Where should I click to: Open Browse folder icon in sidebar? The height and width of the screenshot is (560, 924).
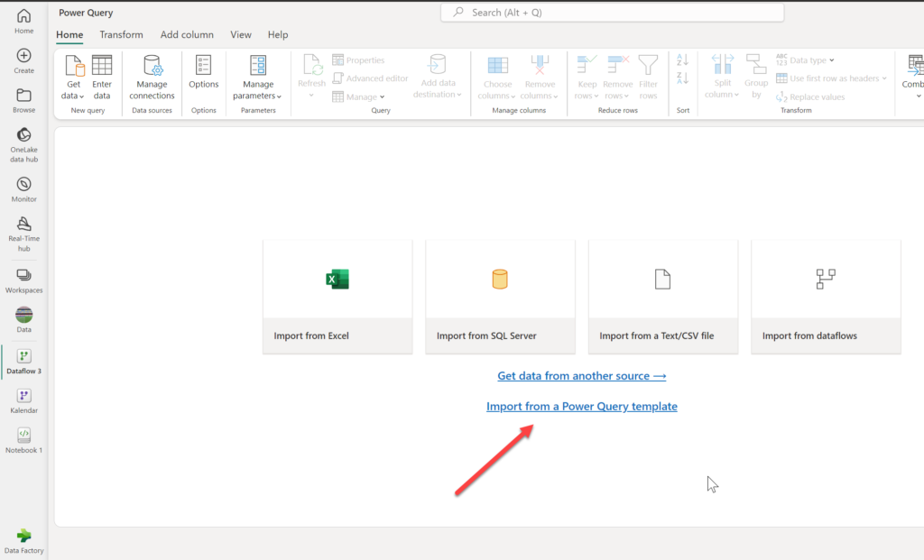23,95
